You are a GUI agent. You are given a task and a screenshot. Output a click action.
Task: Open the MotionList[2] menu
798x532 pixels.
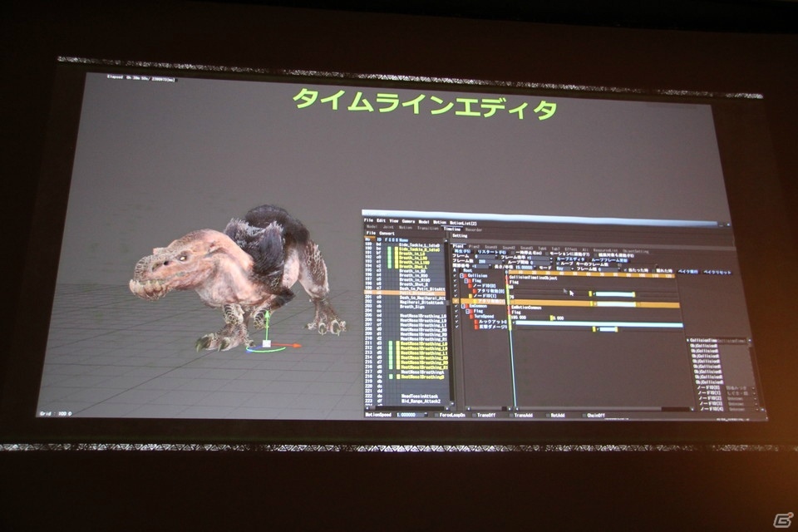tap(463, 224)
